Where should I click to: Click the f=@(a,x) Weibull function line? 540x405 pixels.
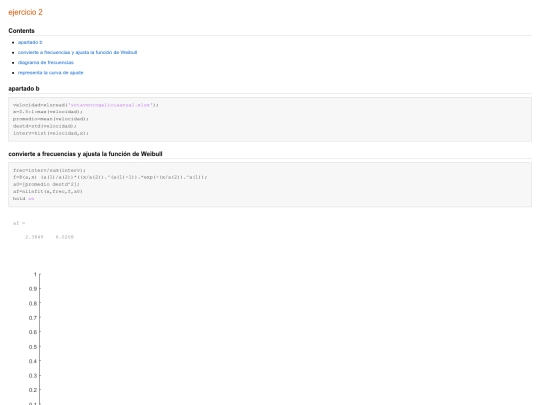[x=110, y=177]
